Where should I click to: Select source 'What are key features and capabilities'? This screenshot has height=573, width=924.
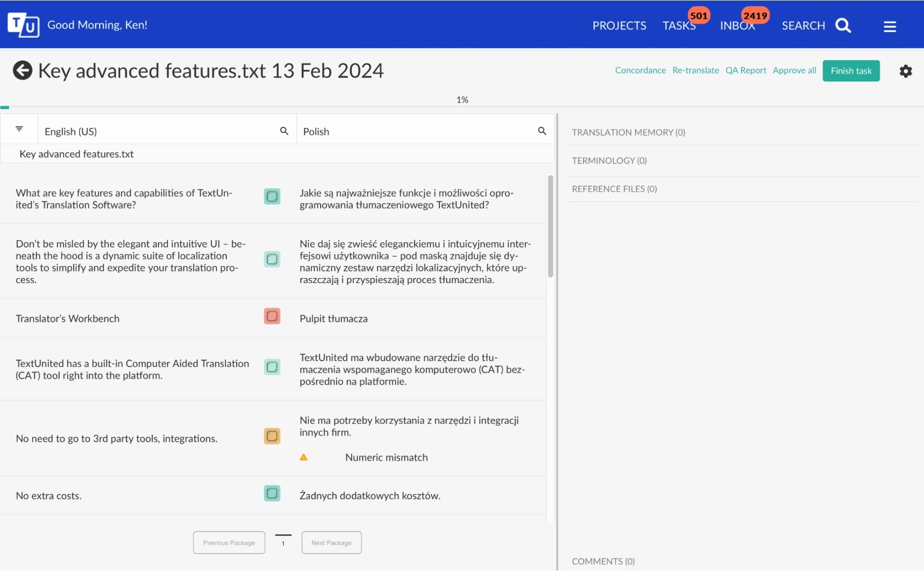click(x=124, y=199)
